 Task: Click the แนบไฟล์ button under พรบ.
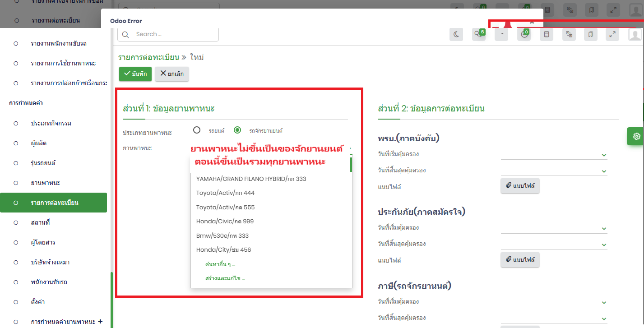(x=520, y=185)
